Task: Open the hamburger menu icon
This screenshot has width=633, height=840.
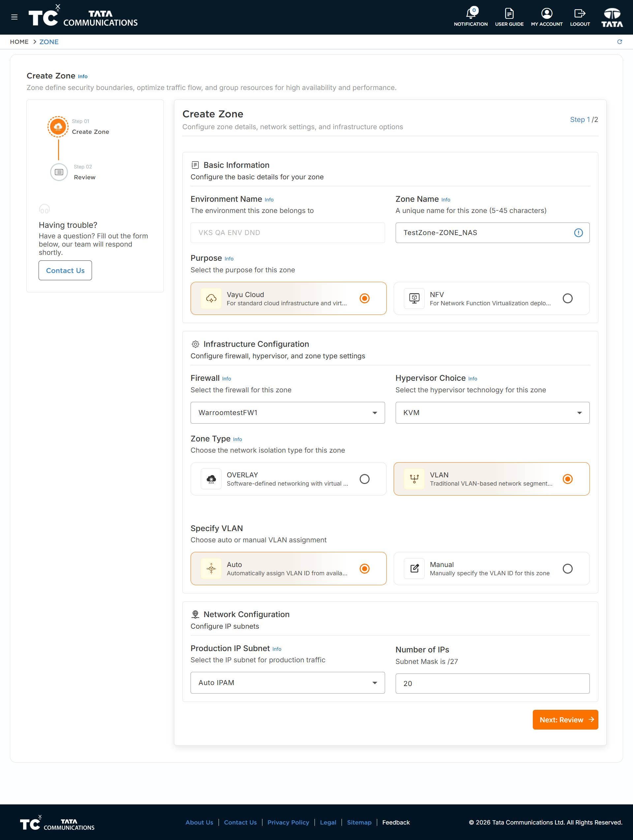Action: pyautogui.click(x=15, y=17)
